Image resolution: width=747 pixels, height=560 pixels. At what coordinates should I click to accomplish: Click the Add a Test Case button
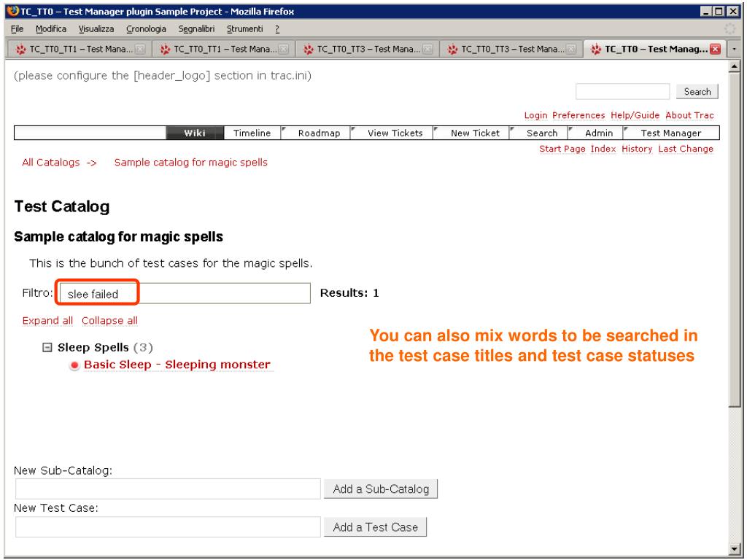[x=375, y=527]
